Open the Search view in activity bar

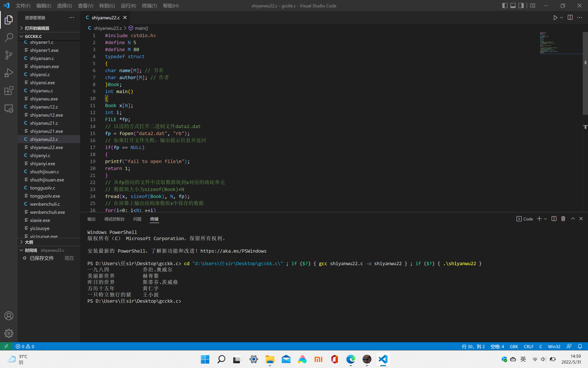click(x=9, y=38)
